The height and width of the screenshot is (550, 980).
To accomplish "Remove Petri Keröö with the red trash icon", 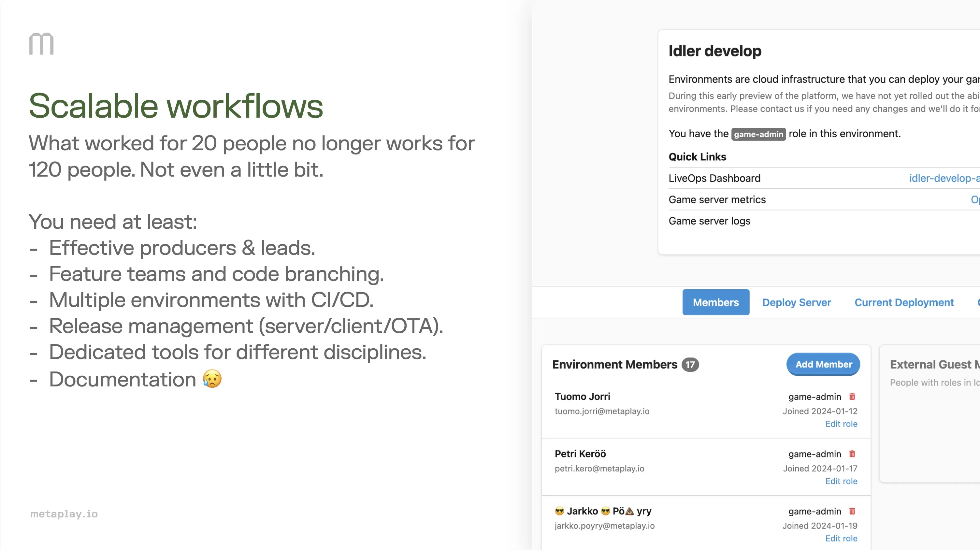I will (853, 454).
